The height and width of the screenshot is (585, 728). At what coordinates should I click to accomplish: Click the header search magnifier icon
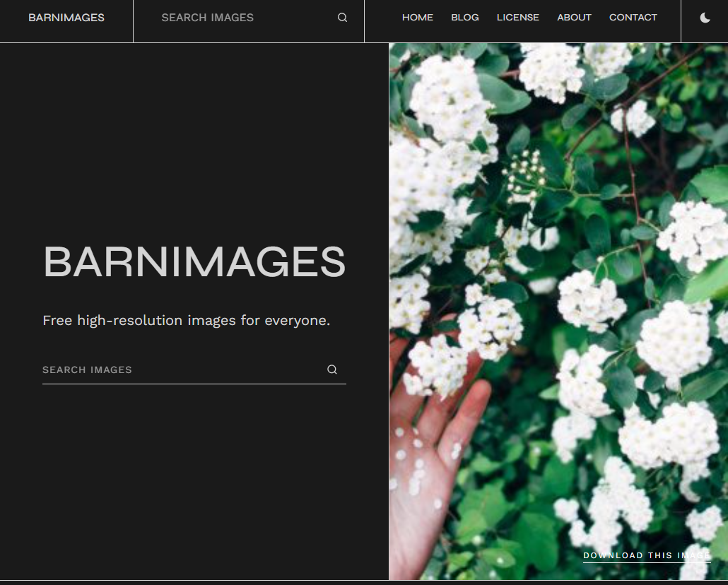tap(342, 18)
